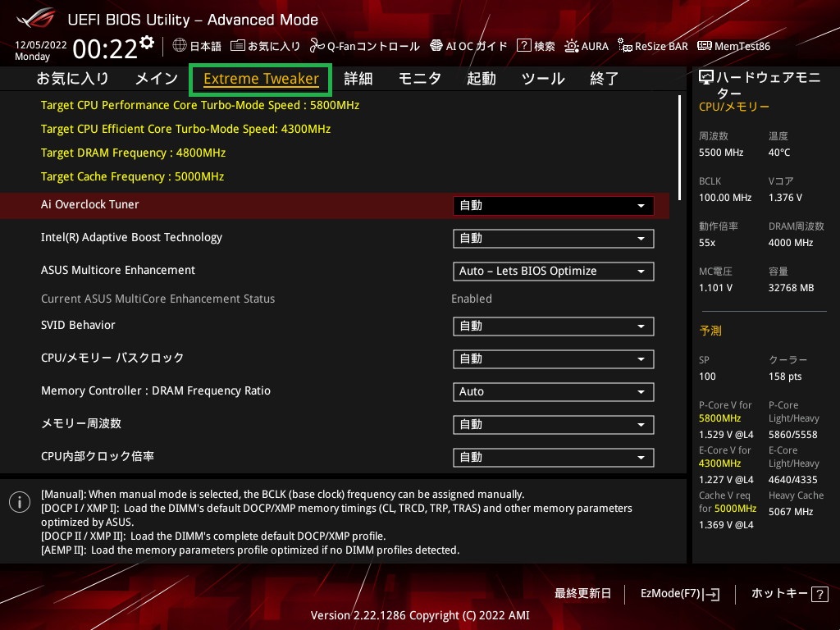Viewport: 840px width, 630px height.
Task: Click the 158 pts cooler score
Action: (785, 377)
